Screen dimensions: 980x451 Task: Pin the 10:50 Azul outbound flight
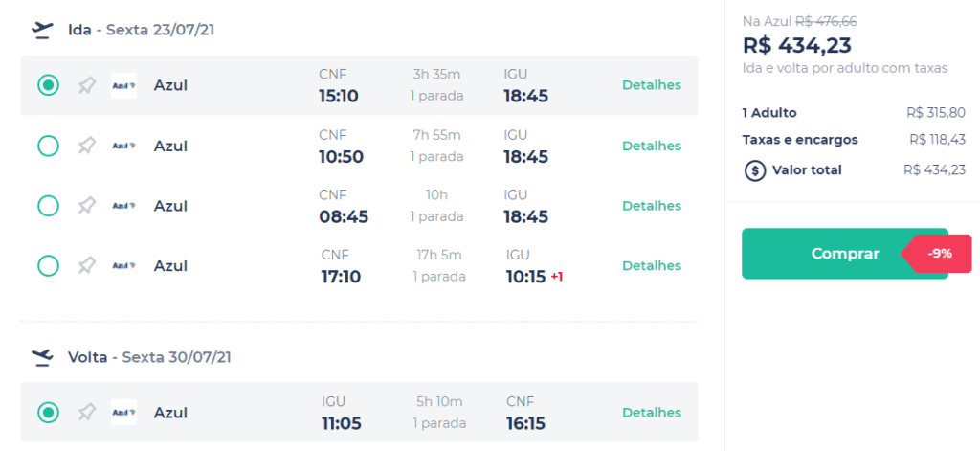[87, 146]
